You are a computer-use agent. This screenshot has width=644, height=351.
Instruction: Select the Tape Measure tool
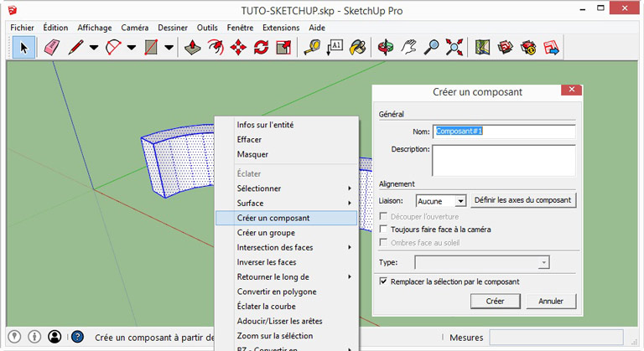312,47
